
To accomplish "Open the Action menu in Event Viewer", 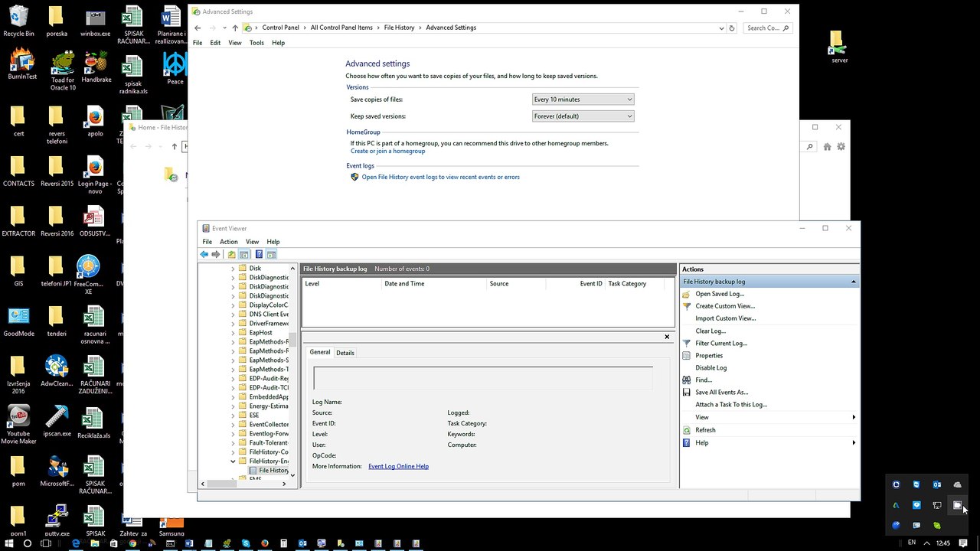I will (229, 242).
